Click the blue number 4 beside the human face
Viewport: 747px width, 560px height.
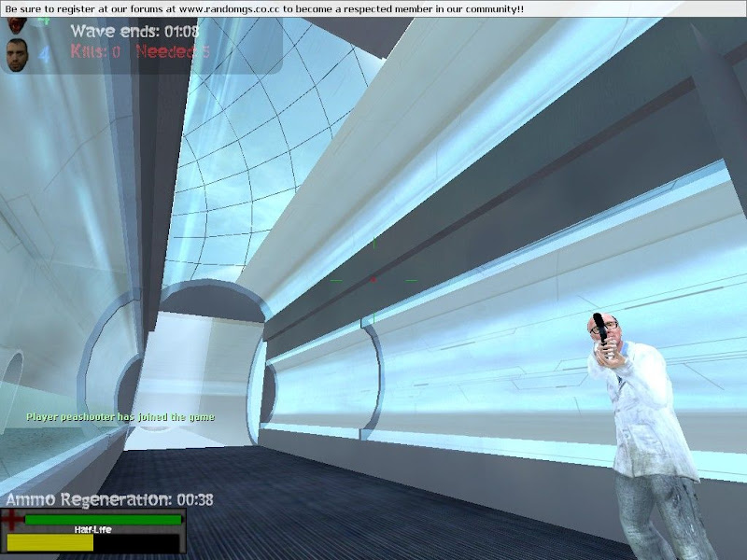pyautogui.click(x=44, y=54)
